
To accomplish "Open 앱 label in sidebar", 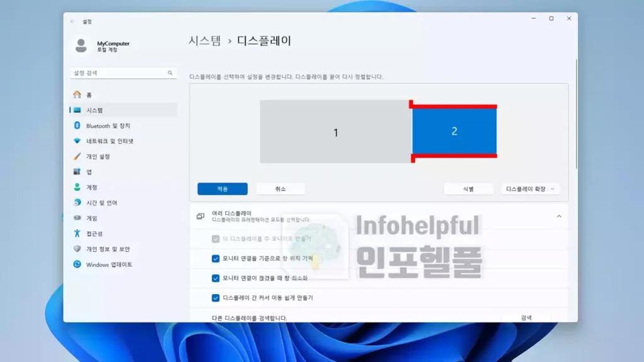I will 89,172.
